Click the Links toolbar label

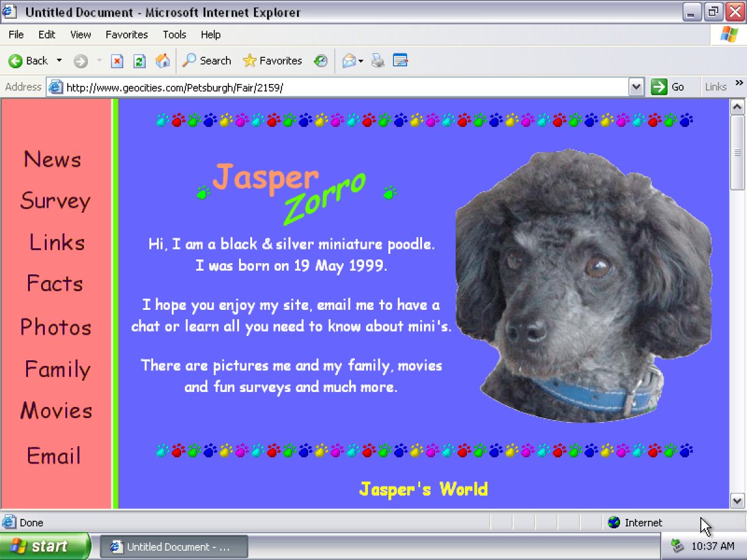tap(715, 87)
